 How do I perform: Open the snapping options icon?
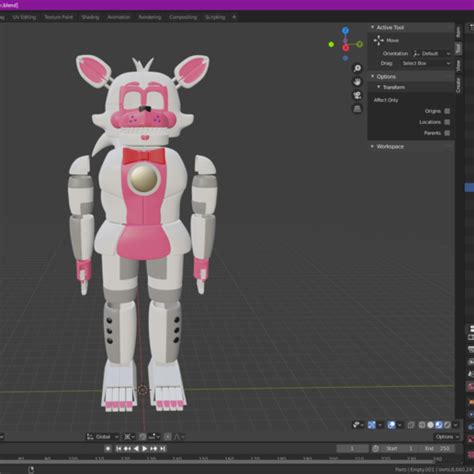tap(154, 437)
